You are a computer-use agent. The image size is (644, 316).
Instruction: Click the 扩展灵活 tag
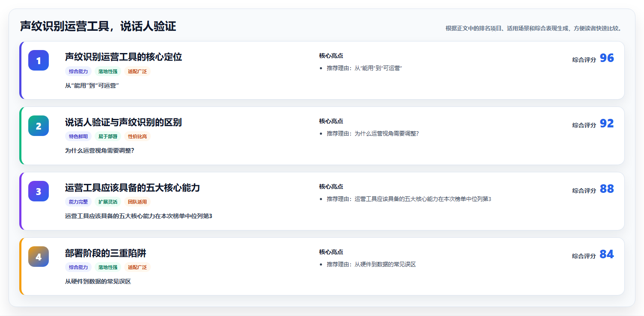108,202
